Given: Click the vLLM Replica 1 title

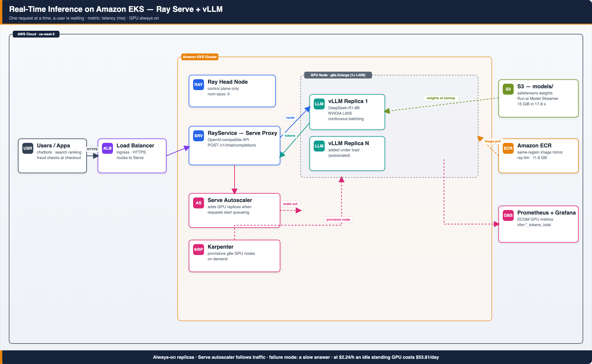Looking at the screenshot, I should (x=348, y=101).
